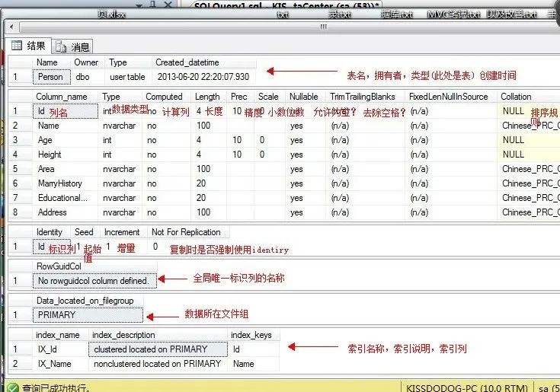Click the horizontal scrollbar thumb with grip lines

click(x=323, y=27)
